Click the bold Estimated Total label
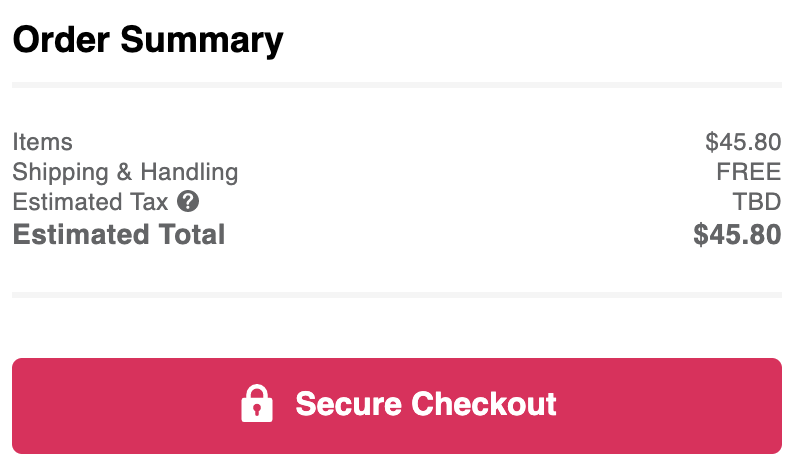The width and height of the screenshot is (798, 462). [119, 235]
